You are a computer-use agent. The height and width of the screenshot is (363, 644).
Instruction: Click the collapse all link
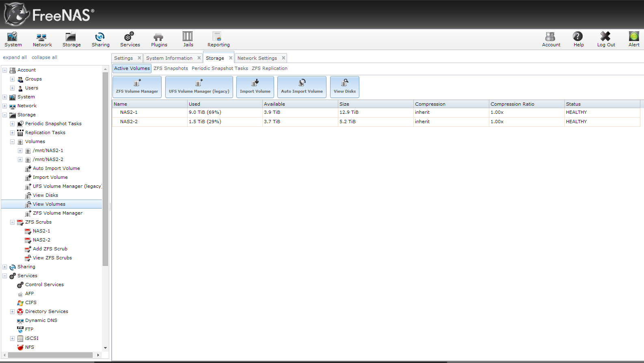(44, 57)
